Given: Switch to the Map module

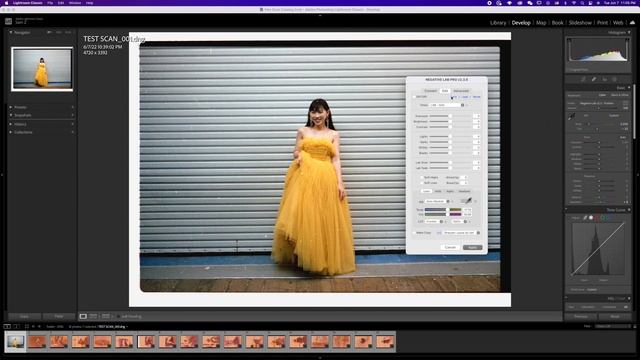Looking at the screenshot, I should 541,23.
